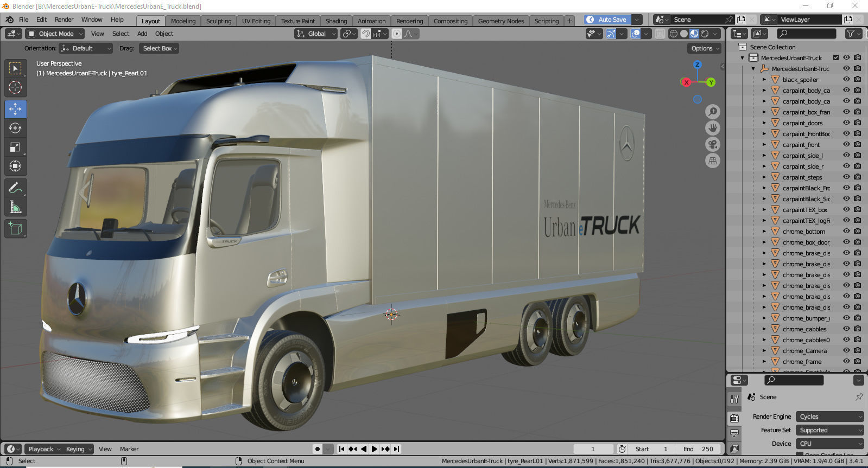Switch to the Shading workspace tab
The height and width of the screenshot is (468, 868).
(336, 21)
